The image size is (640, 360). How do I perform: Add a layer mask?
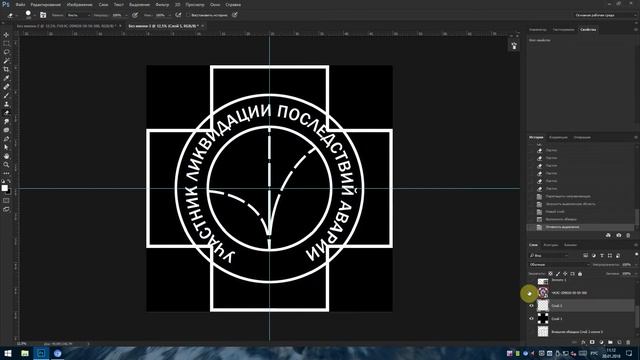592,342
